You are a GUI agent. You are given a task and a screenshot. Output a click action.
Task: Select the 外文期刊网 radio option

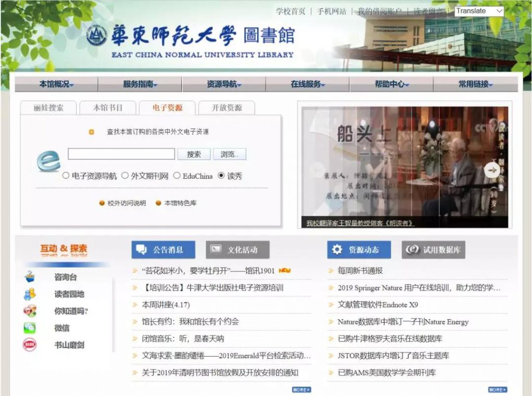coord(125,176)
